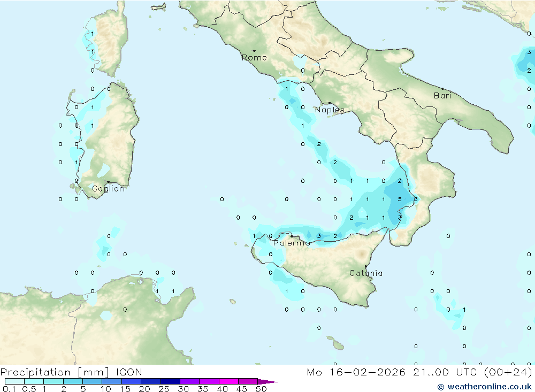This screenshot has height=392, width=535.
Task: Click the Bari city marker dot
Action: click(x=442, y=89)
